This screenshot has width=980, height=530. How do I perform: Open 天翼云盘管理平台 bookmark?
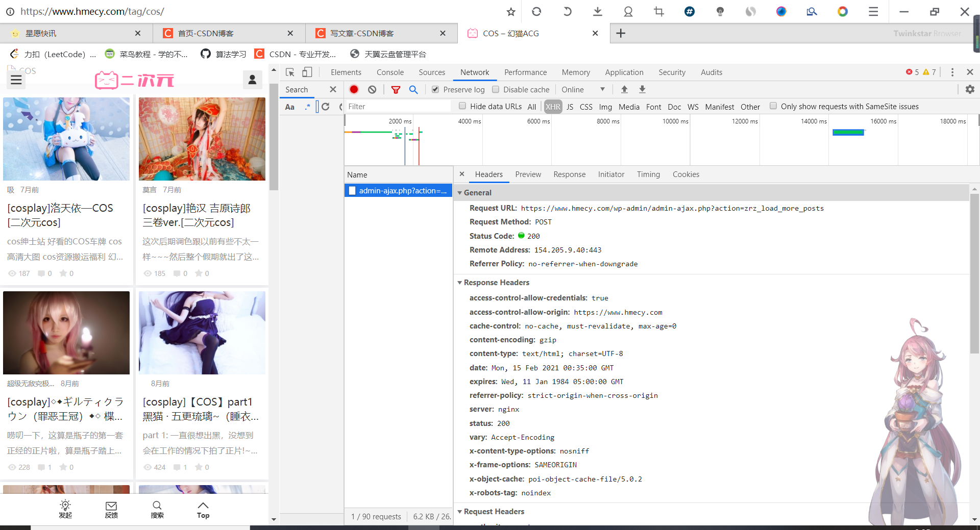pos(388,54)
